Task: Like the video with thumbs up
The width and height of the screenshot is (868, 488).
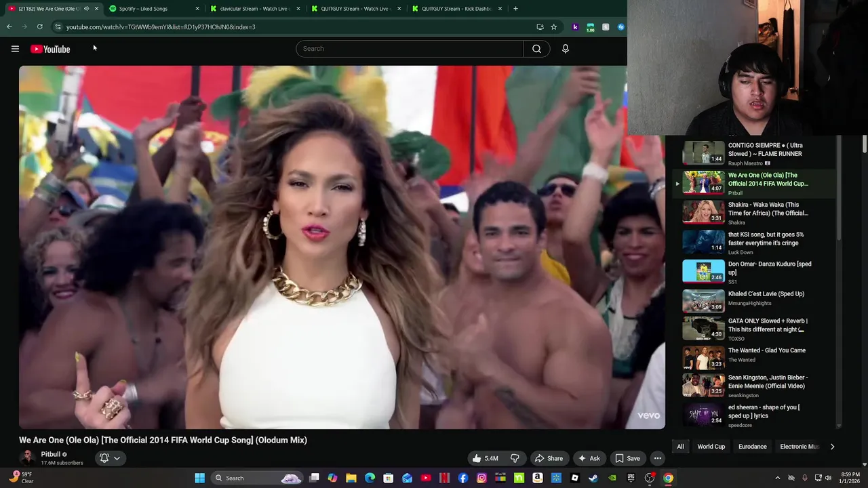Action: 486,458
